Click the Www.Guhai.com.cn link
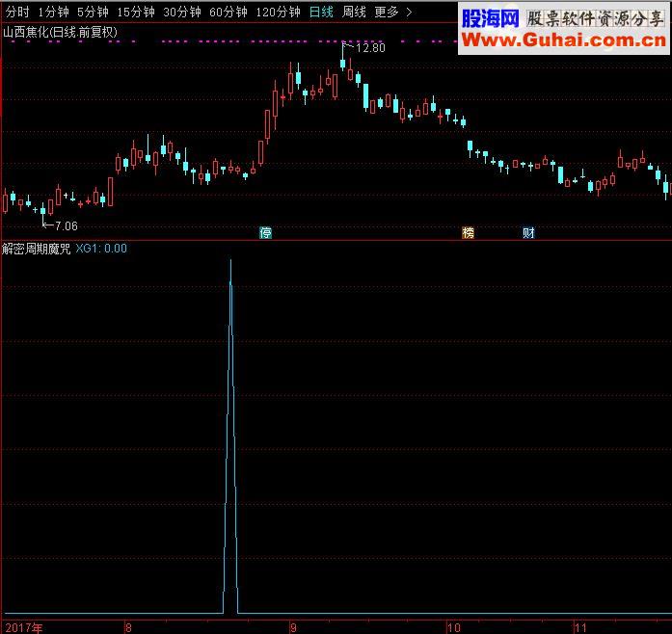 pyautogui.click(x=564, y=40)
